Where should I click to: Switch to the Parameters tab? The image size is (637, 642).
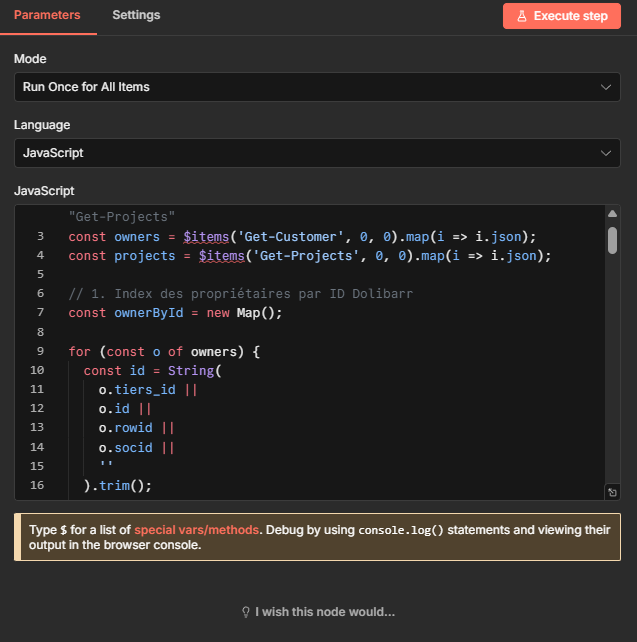click(47, 15)
